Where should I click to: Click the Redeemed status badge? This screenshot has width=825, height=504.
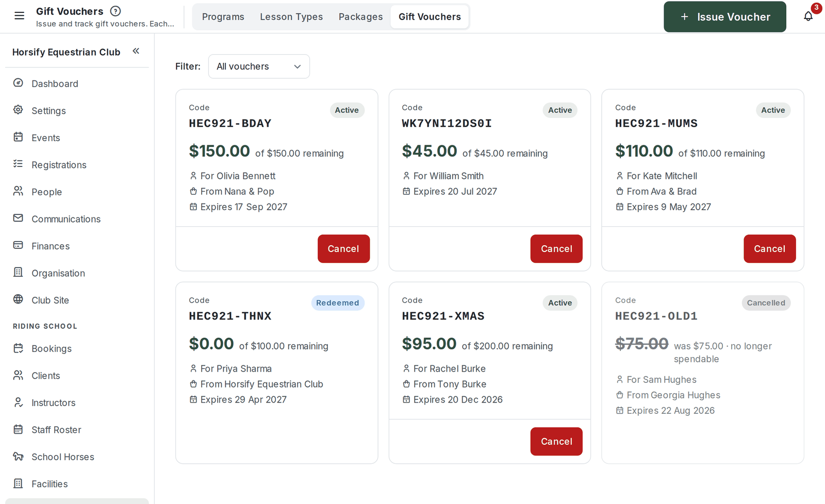[338, 303]
